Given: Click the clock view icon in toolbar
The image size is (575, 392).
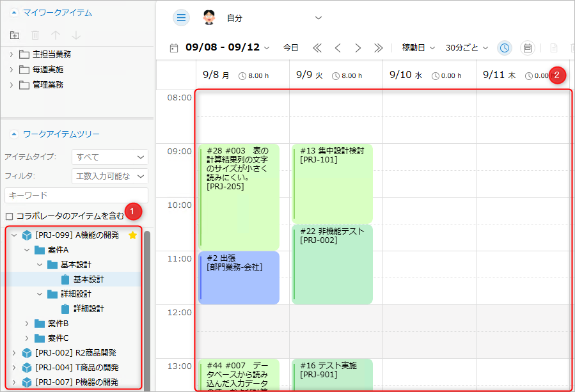Looking at the screenshot, I should tap(505, 48).
